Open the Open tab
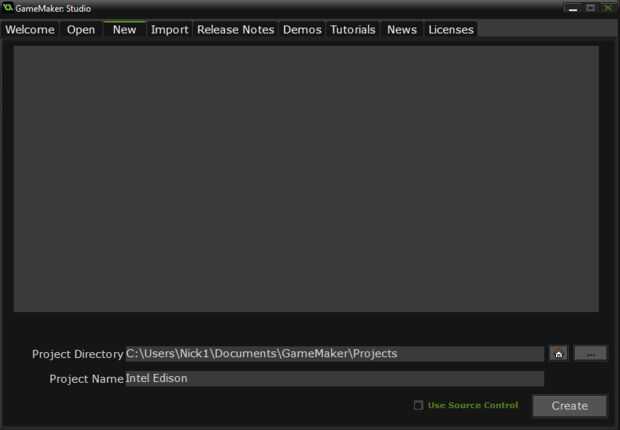 (x=81, y=30)
